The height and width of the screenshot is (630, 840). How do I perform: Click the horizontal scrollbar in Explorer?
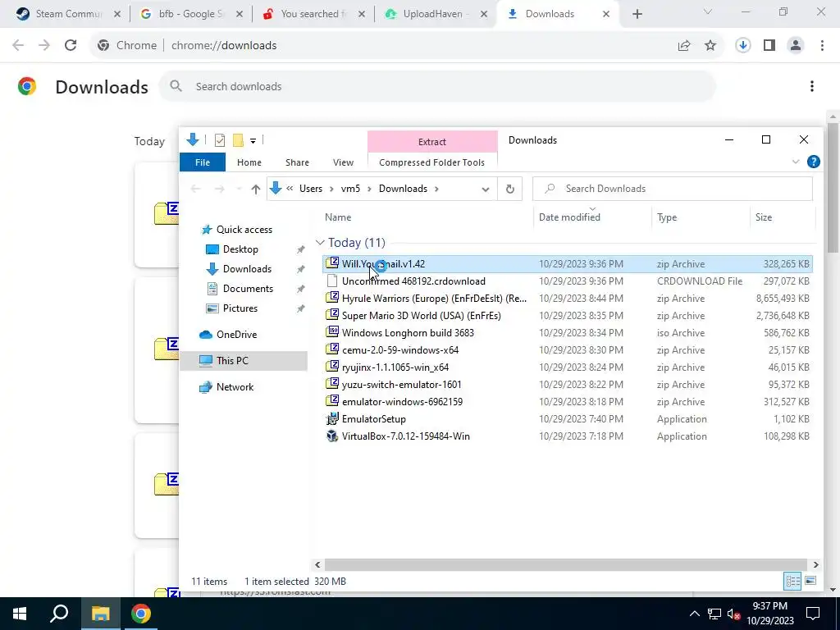coord(566,564)
